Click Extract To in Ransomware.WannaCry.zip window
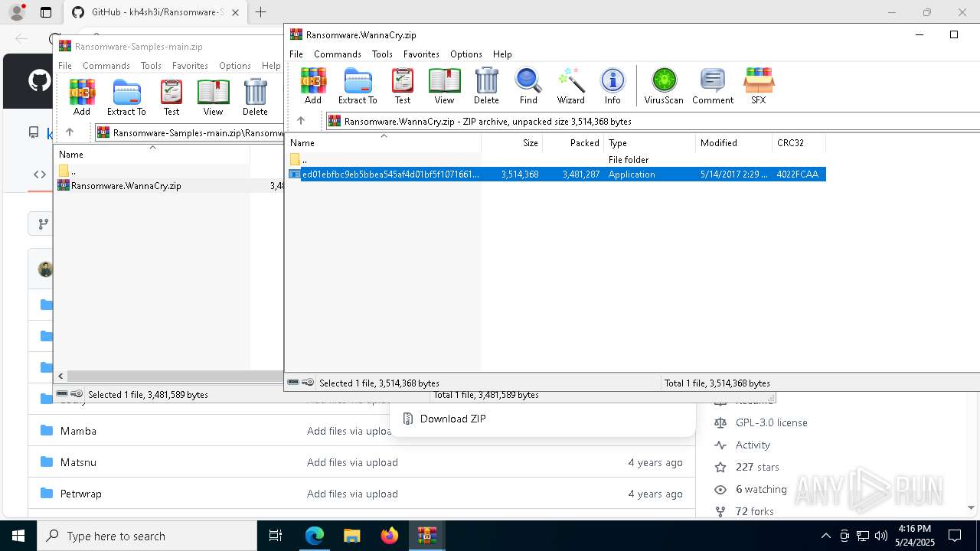The width and height of the screenshot is (980, 551). pyautogui.click(x=358, y=86)
